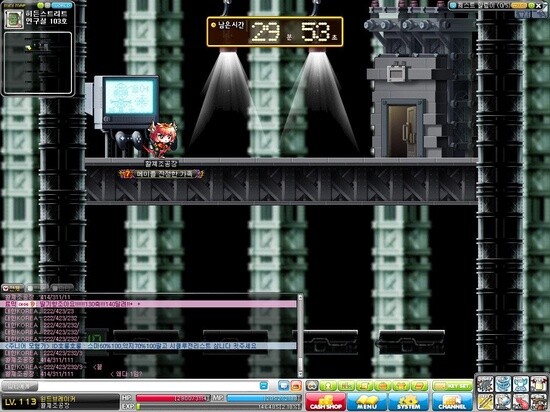The height and width of the screenshot is (412, 550).
Task: Click the monitor screen with game controller
Action: click(x=129, y=97)
